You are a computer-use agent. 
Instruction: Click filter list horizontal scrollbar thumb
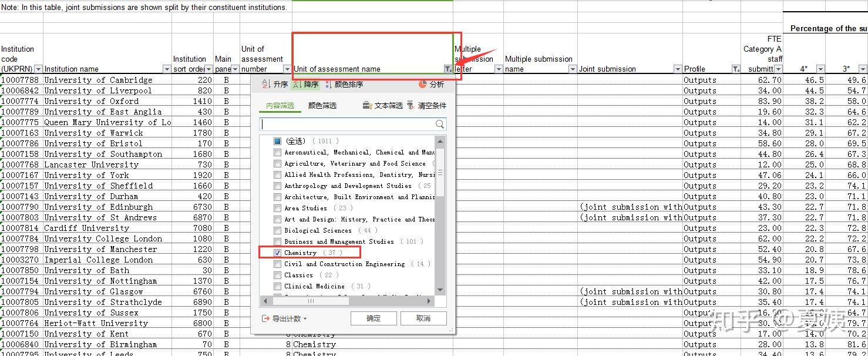(x=311, y=301)
